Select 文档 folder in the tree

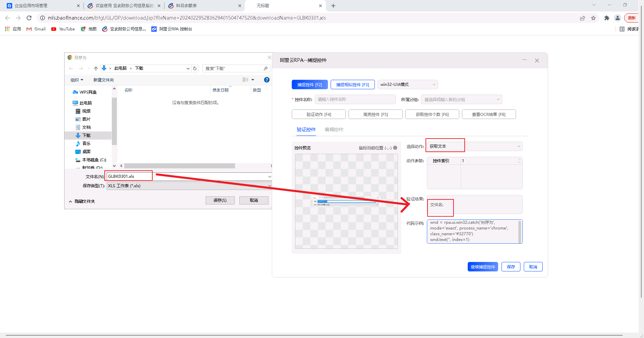pyautogui.click(x=83, y=127)
